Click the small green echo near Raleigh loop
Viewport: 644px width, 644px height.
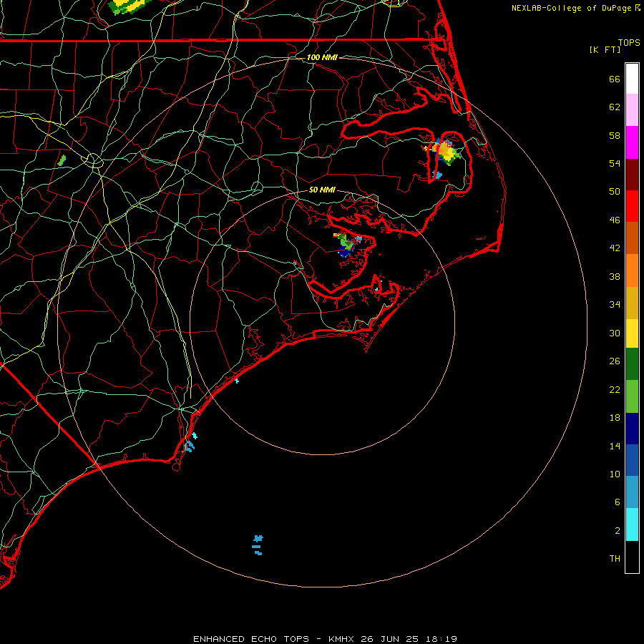click(x=62, y=160)
